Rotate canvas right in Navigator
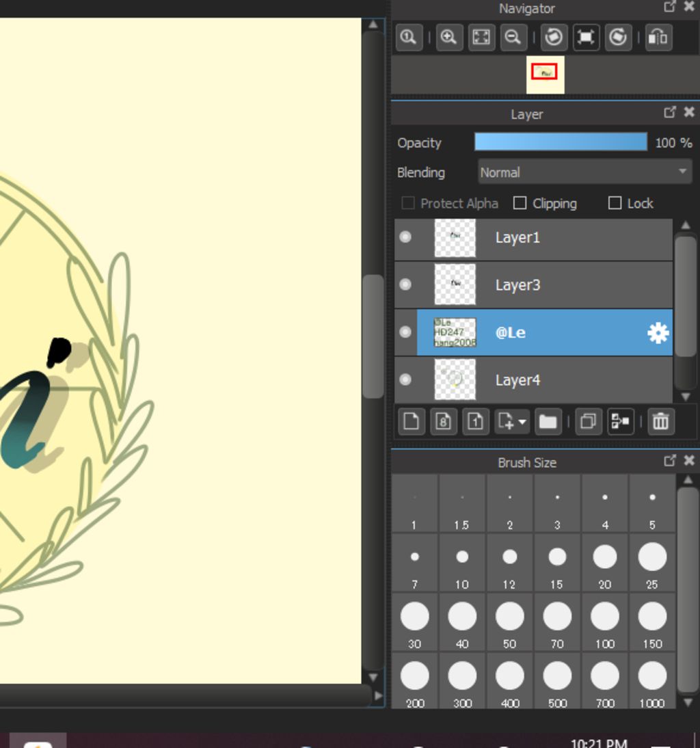This screenshot has width=700, height=748. [x=619, y=37]
